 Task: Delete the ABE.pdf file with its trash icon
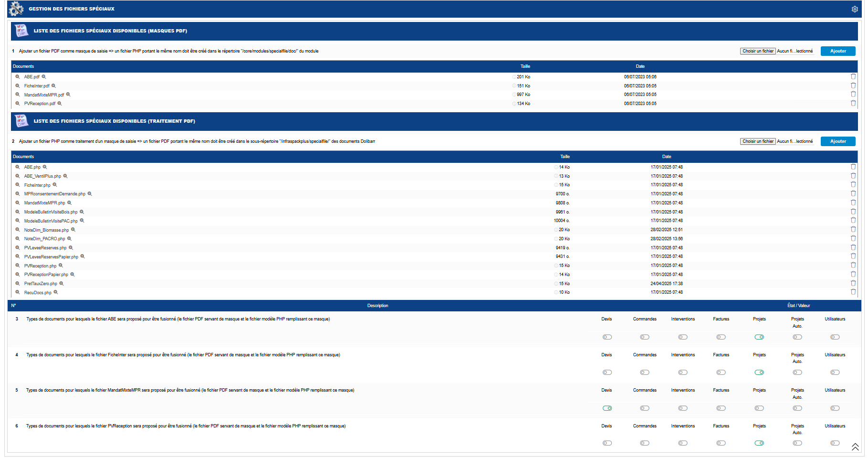click(853, 76)
